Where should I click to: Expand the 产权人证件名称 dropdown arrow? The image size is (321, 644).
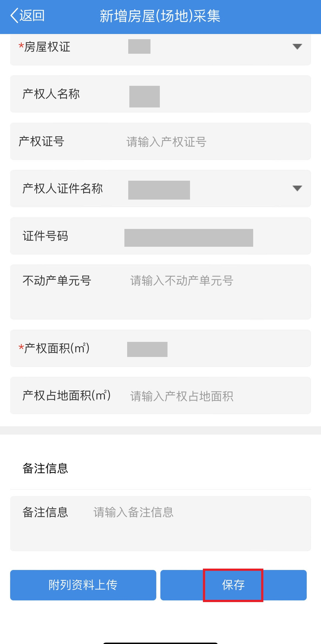[x=297, y=188]
